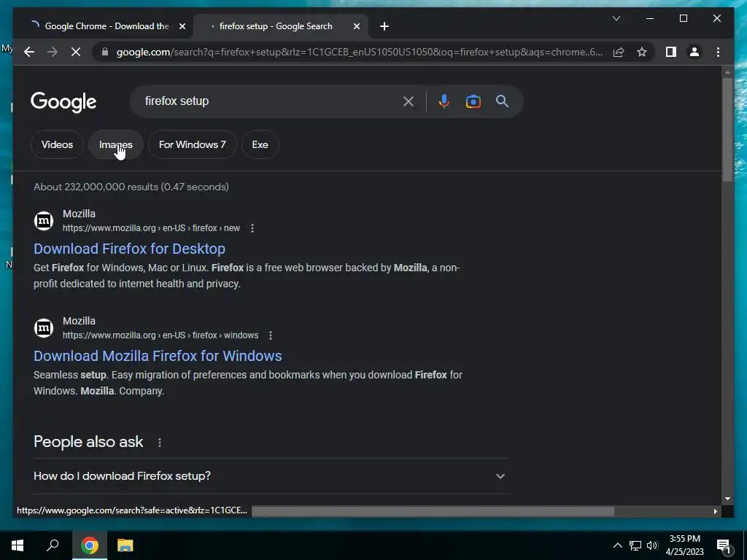
Task: Bookmark this page with the star
Action: pyautogui.click(x=642, y=52)
